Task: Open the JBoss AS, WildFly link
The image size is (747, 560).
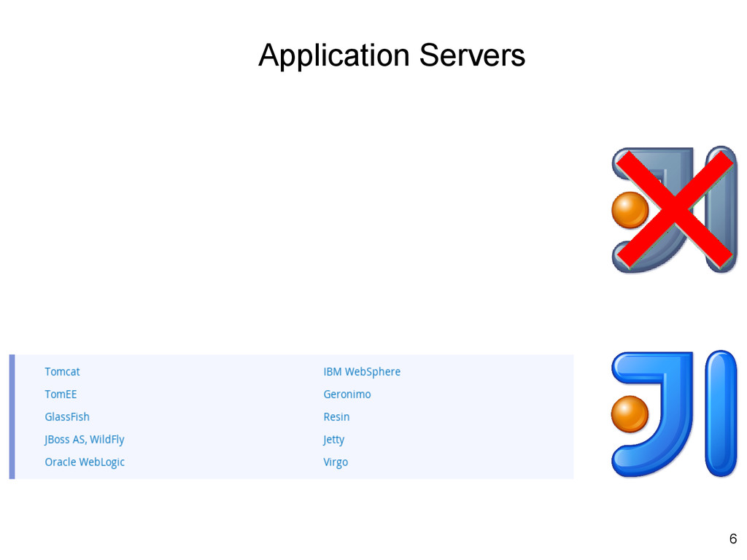Action: 85,440
